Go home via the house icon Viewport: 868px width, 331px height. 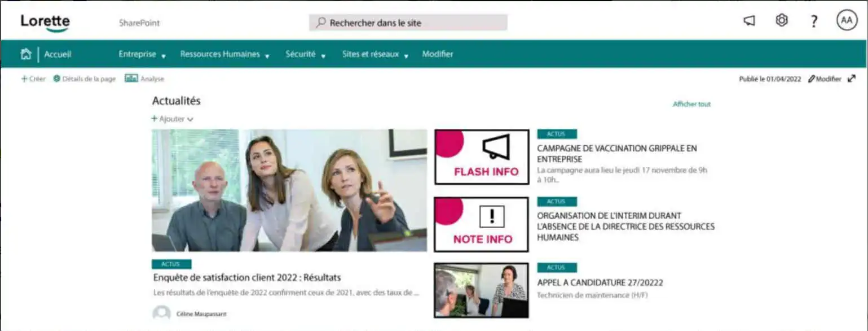[x=25, y=54]
